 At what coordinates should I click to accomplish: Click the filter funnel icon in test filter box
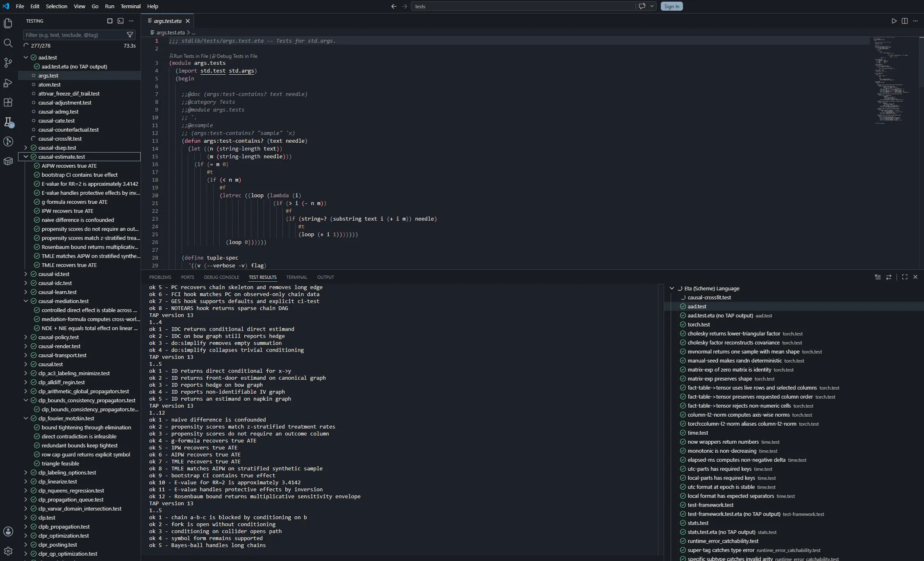click(130, 35)
